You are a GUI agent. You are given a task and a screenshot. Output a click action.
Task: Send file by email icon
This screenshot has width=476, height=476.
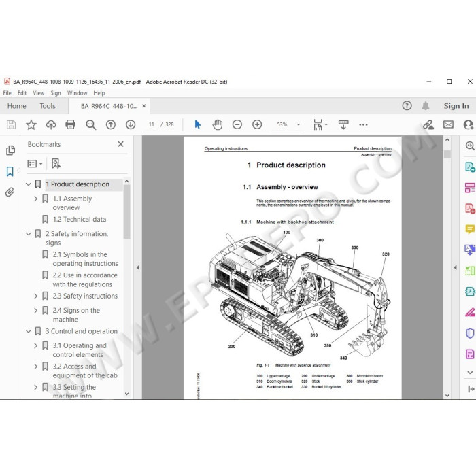[x=448, y=124]
